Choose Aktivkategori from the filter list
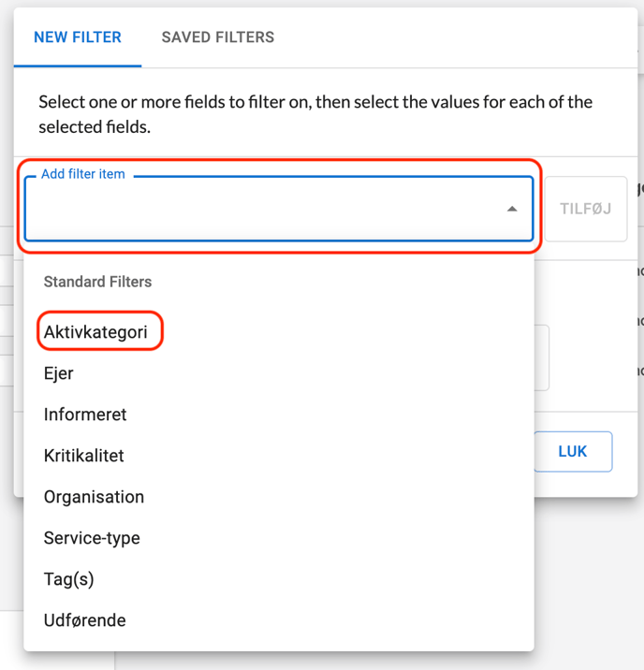Image resolution: width=644 pixels, height=670 pixels. pyautogui.click(x=95, y=332)
